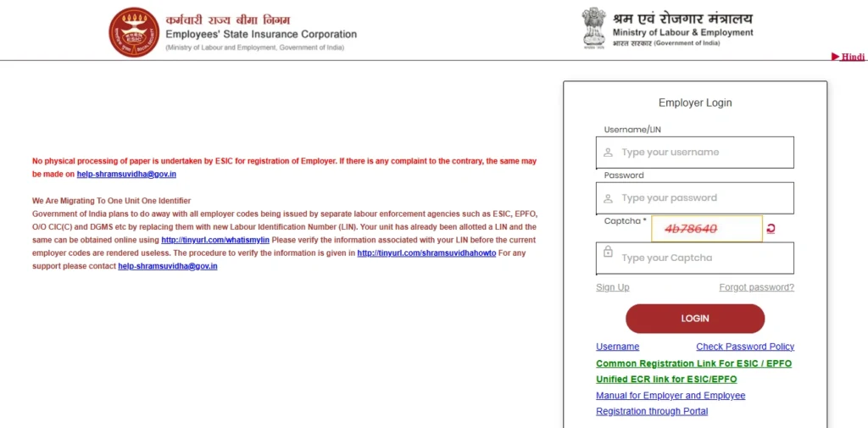Viewport: 868px width, 428px height.
Task: Click help-shramsuvidha email in support line
Action: 168,266
